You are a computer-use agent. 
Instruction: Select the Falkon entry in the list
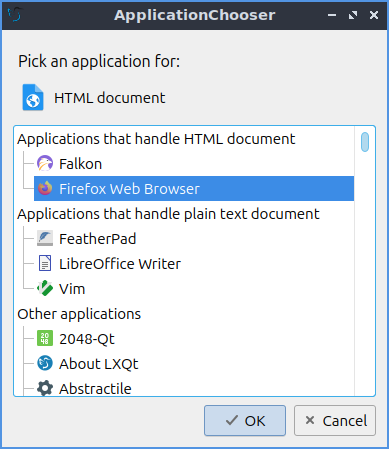(x=194, y=164)
